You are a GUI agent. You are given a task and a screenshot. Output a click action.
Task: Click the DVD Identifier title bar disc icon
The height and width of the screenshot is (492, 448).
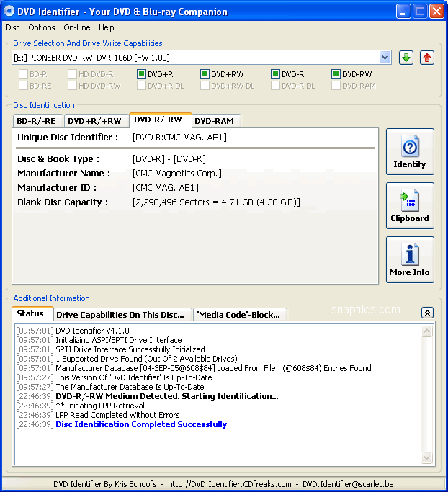9,12
